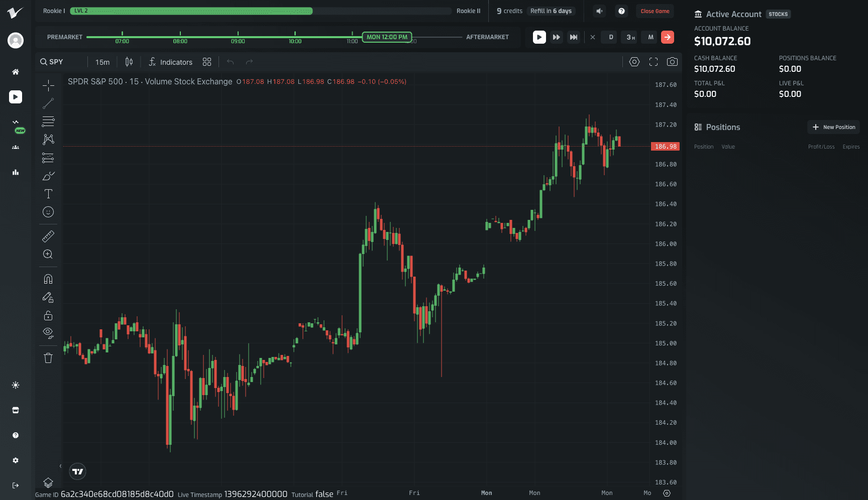Enter fullscreen chart mode
The image size is (868, 500).
654,62
